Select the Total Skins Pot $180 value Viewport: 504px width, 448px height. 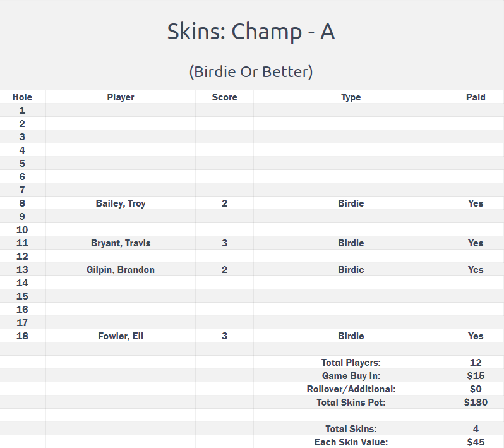(476, 403)
